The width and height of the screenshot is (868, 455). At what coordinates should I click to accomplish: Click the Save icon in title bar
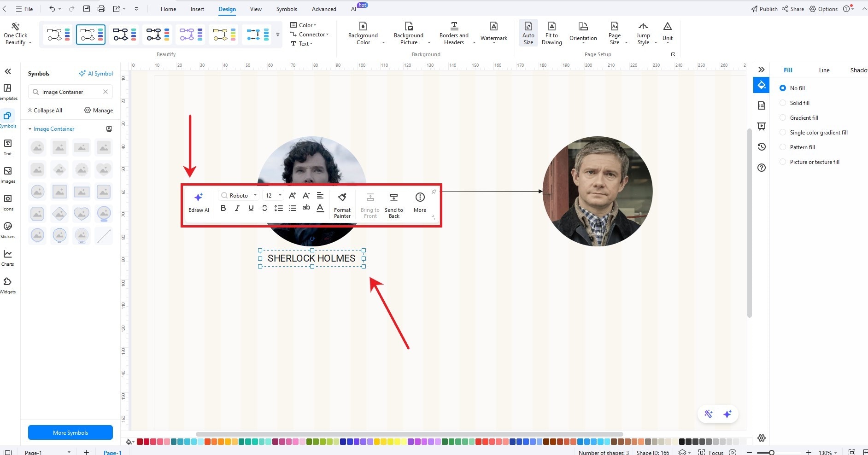pyautogui.click(x=86, y=9)
